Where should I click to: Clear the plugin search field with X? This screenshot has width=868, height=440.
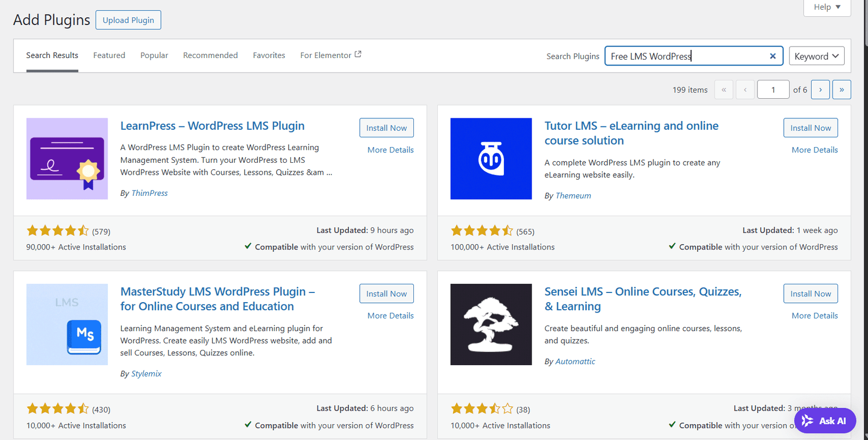pyautogui.click(x=773, y=56)
